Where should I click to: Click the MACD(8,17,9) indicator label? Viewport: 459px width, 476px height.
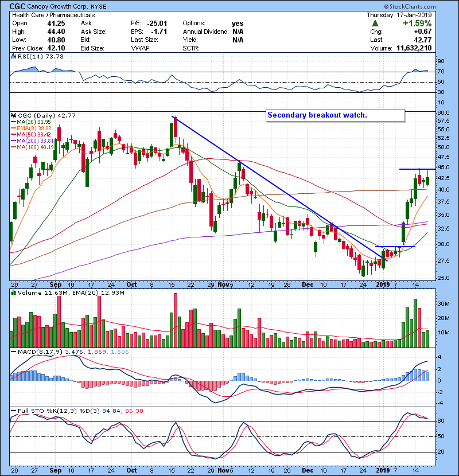[40, 352]
